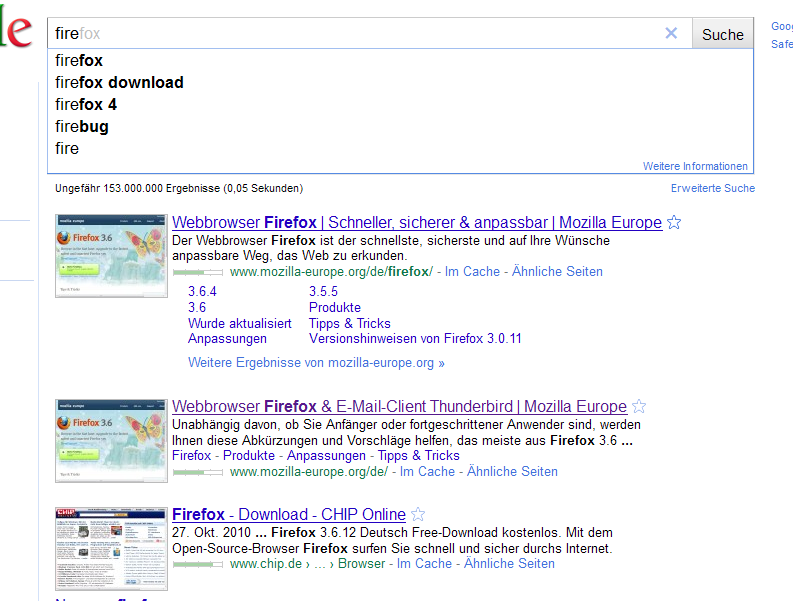Open the '3.5.5' sitelink
The width and height of the screenshot is (793, 601).
[323, 292]
